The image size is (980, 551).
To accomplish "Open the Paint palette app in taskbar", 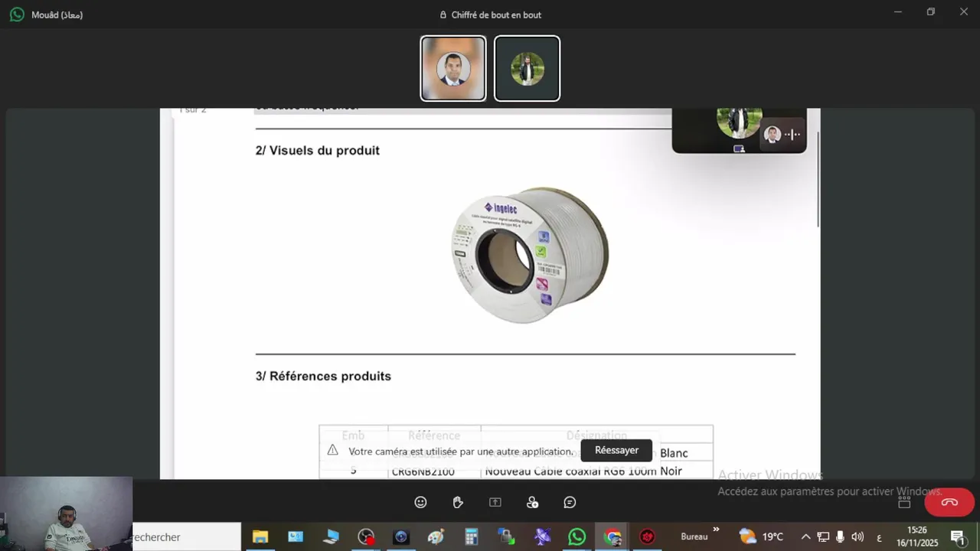I will click(436, 537).
